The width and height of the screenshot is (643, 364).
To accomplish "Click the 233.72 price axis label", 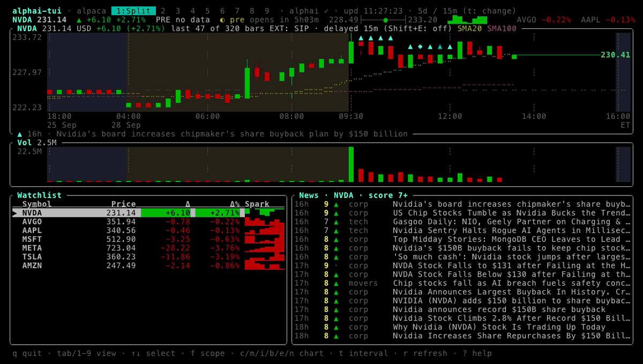I will pyautogui.click(x=27, y=37).
